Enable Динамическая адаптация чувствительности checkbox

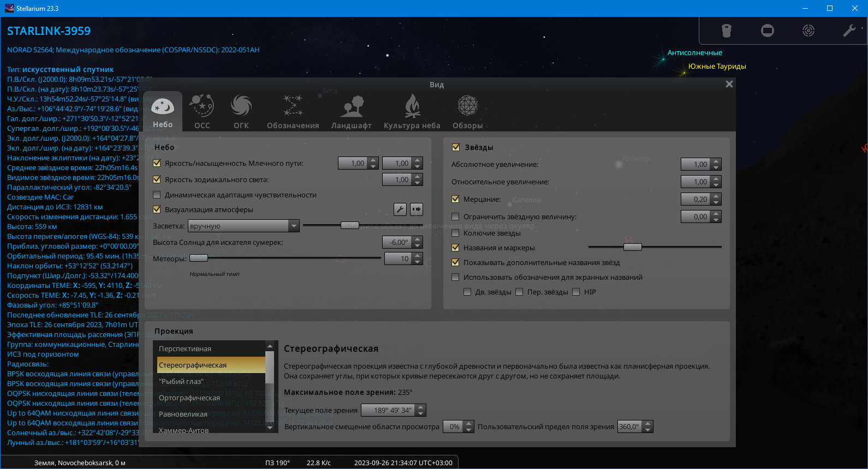157,195
